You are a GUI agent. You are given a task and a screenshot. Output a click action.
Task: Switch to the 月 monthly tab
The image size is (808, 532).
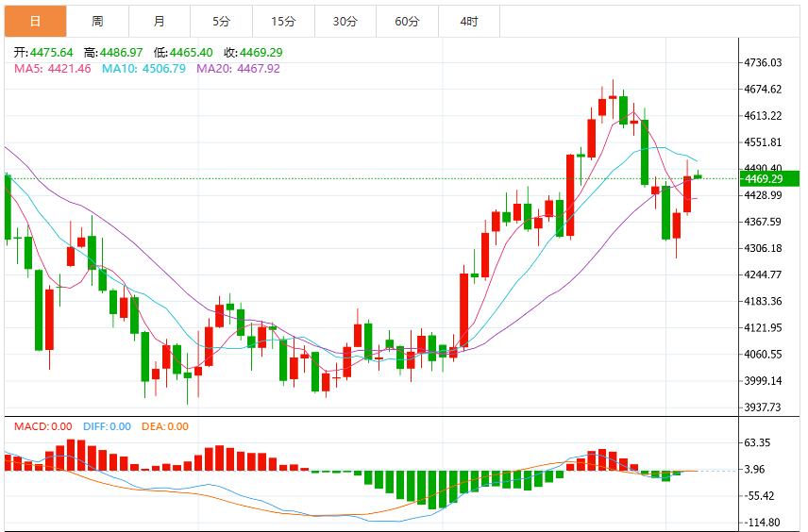coord(160,21)
